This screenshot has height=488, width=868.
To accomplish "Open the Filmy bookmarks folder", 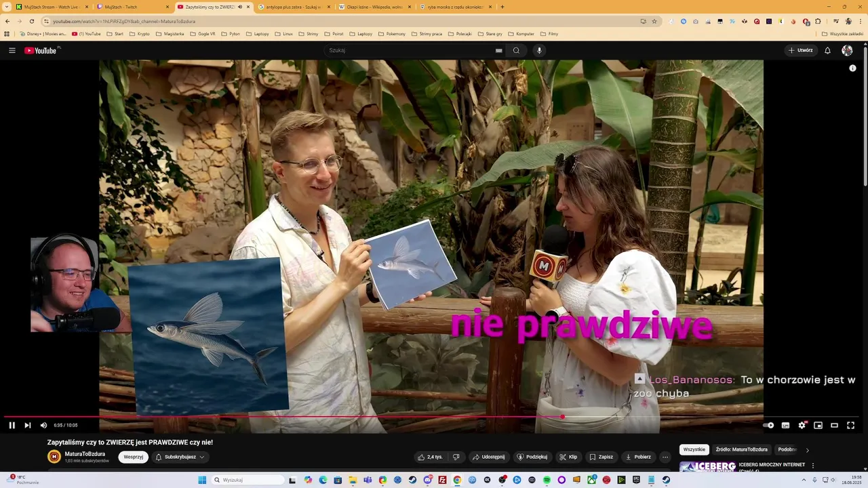I will click(x=549, y=33).
